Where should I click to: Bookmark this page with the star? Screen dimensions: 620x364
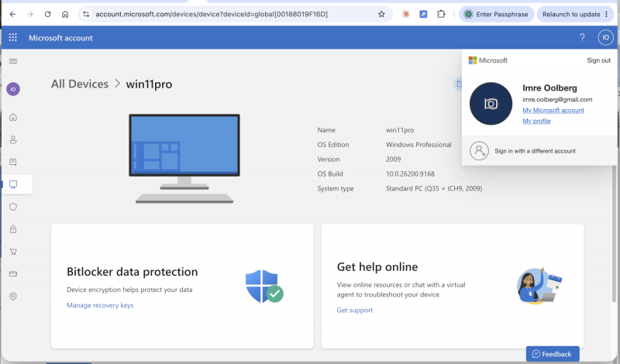381,14
